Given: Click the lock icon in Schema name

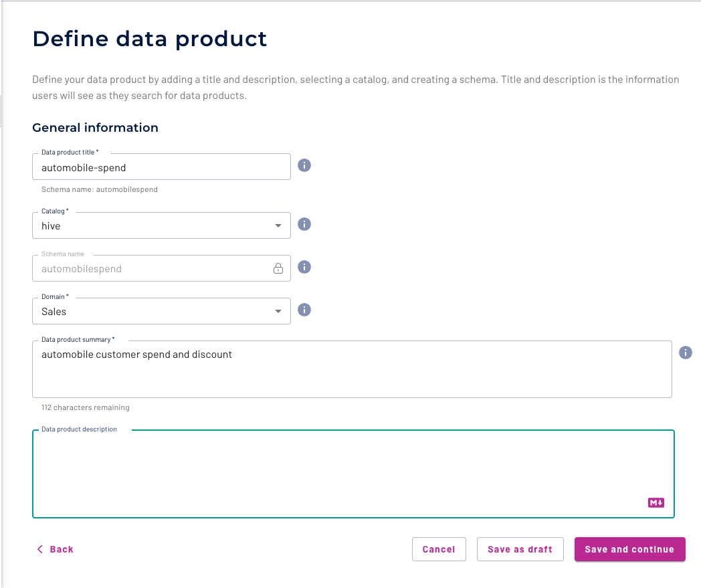Looking at the screenshot, I should click(278, 269).
